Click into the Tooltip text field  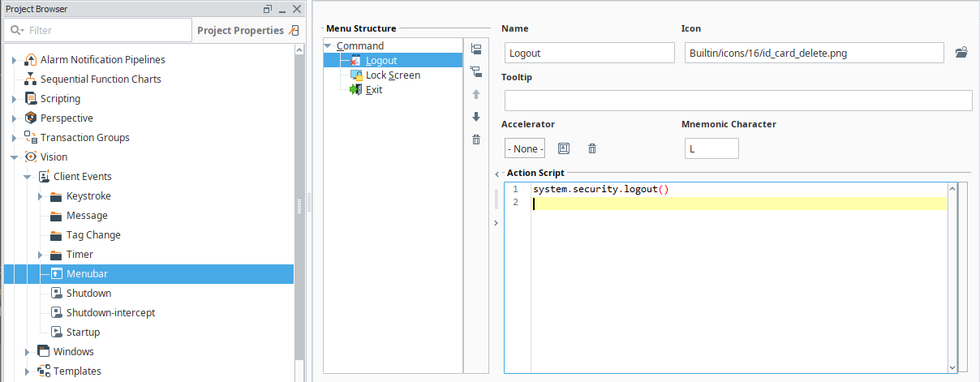coord(738,101)
